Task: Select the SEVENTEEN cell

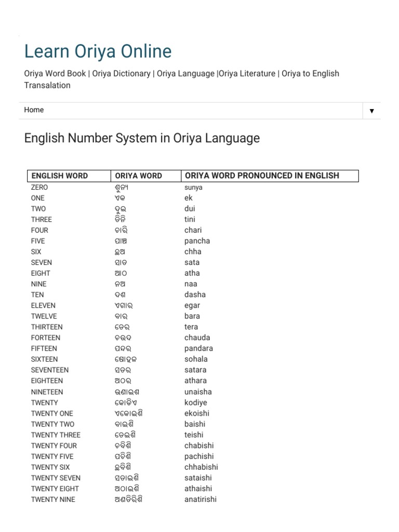Action: pyautogui.click(x=50, y=370)
